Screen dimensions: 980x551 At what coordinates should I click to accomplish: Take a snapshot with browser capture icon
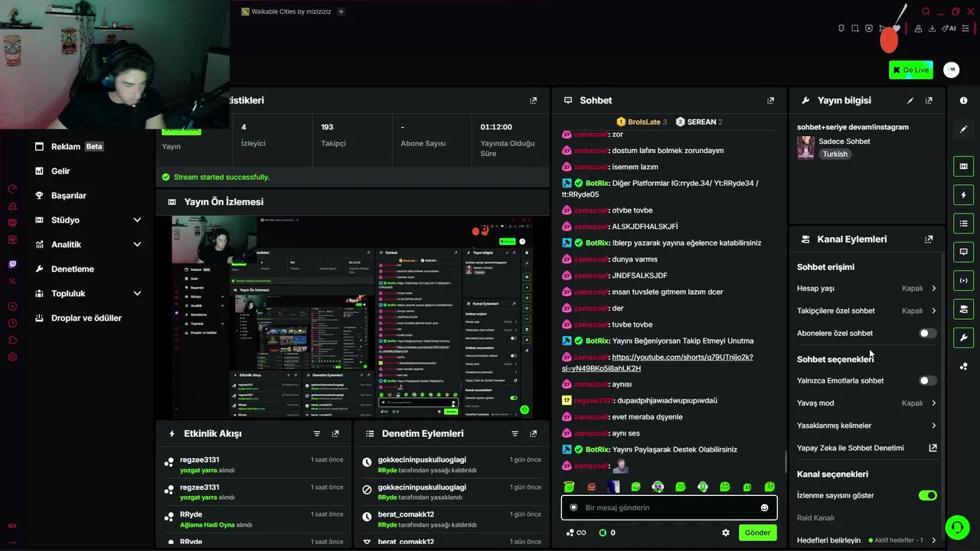[855, 28]
